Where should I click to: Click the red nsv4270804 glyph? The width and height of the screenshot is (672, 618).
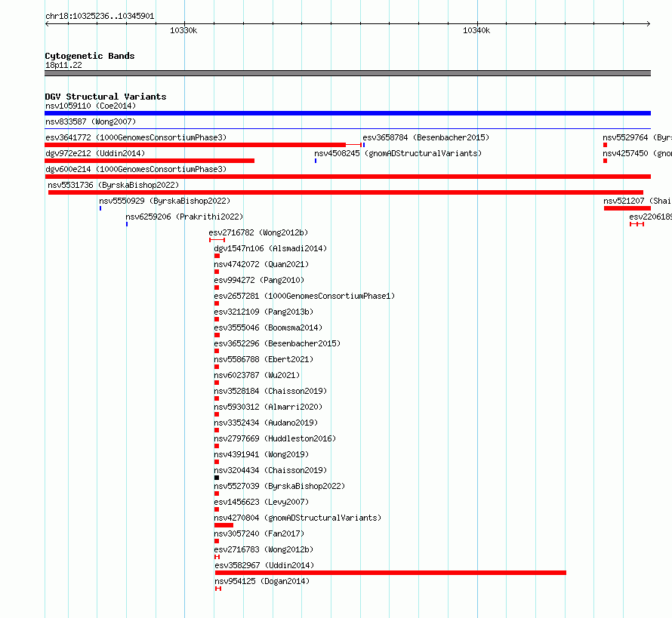[x=223, y=525]
